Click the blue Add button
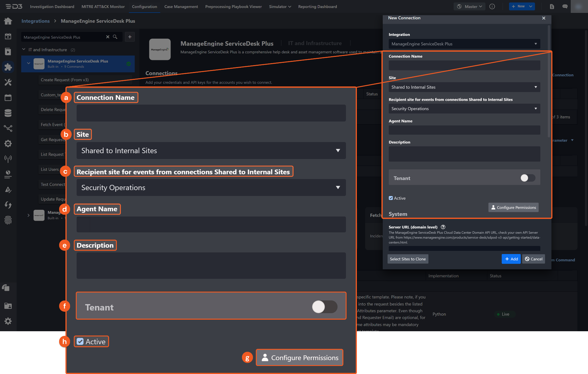Viewport: 588px width, 374px height. point(511,259)
